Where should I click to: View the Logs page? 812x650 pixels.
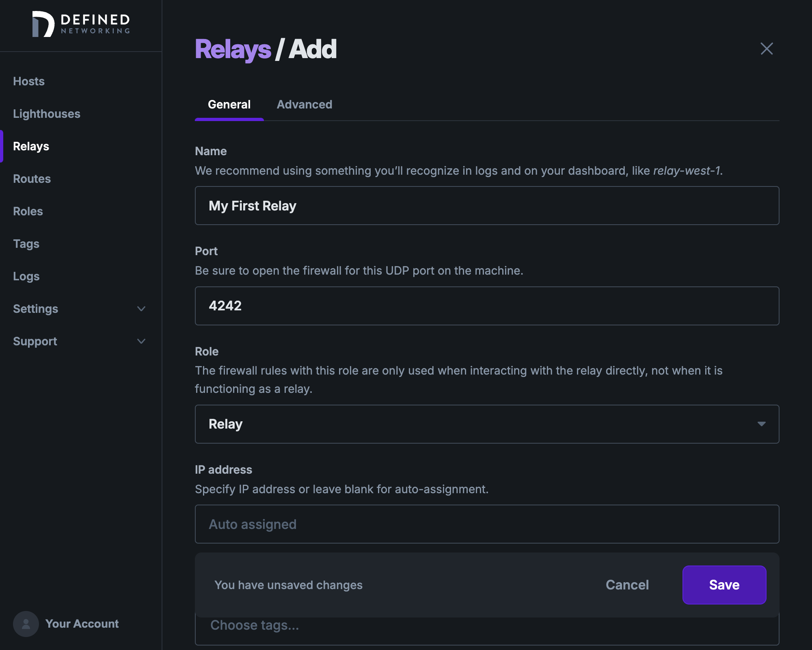tap(26, 276)
